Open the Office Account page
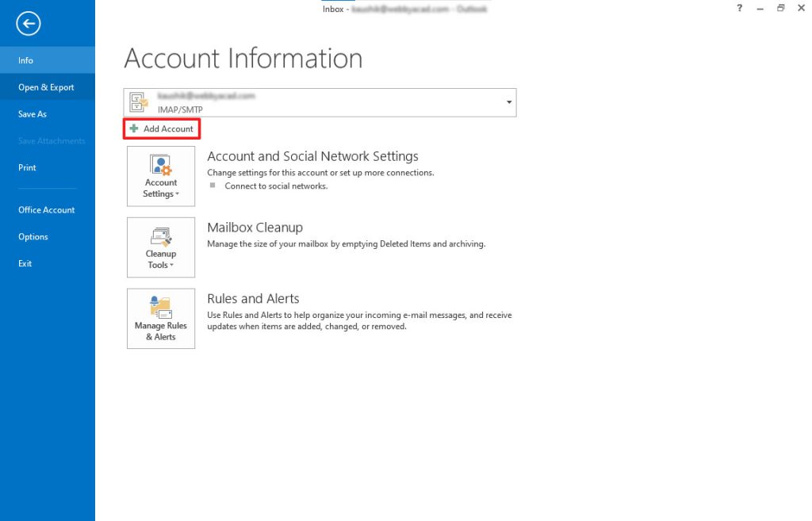Image resolution: width=812 pixels, height=521 pixels. click(47, 209)
